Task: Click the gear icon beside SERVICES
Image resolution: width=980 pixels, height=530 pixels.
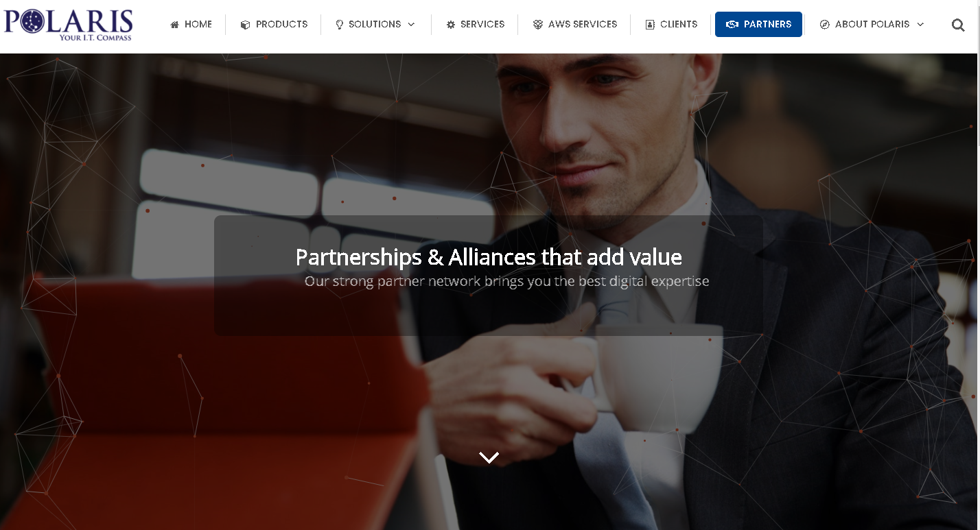Action: click(451, 25)
